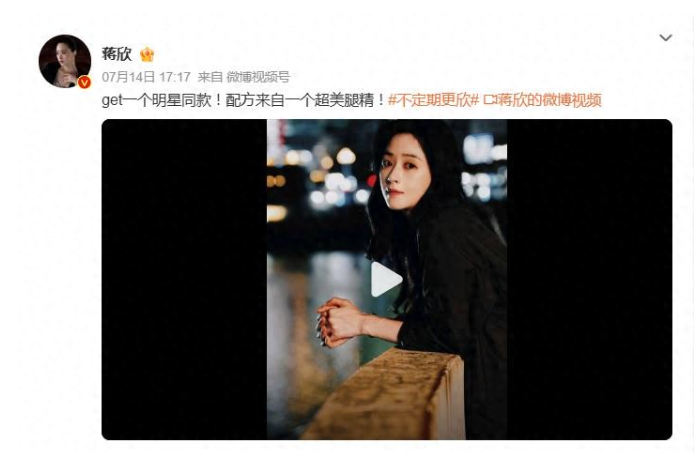Open the 蒋欣的微博视频 link
This screenshot has width=700, height=453.
pyautogui.click(x=549, y=100)
